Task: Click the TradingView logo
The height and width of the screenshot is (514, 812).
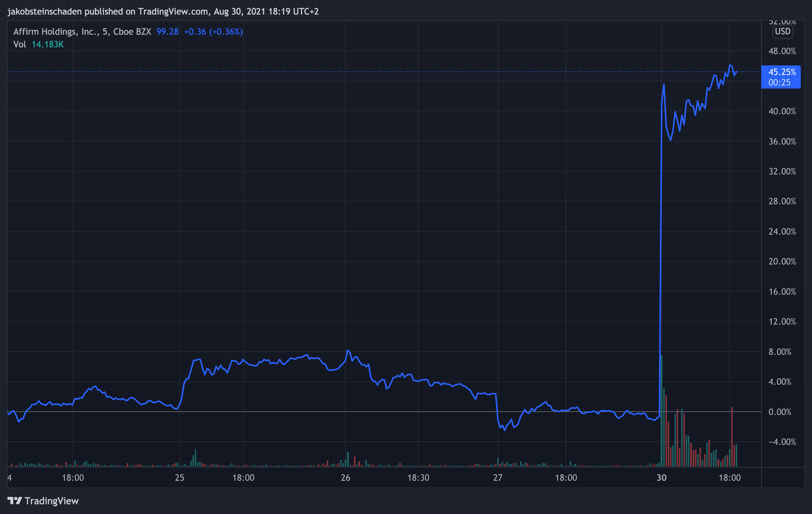Action: coord(43,501)
